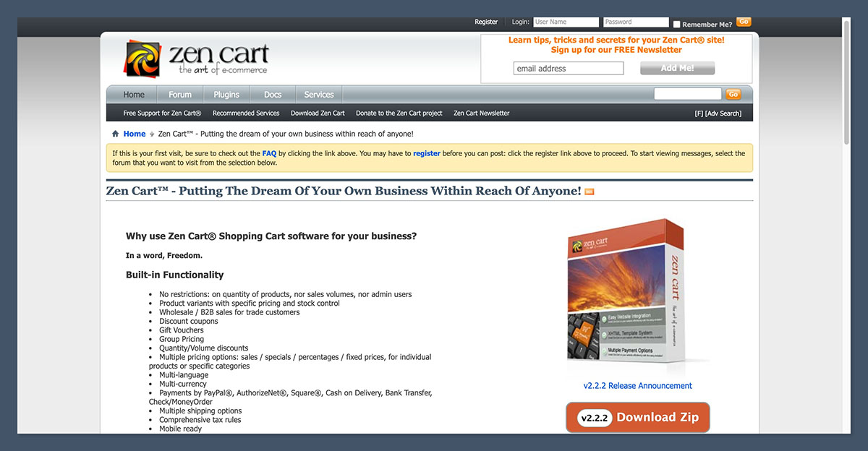Screen dimensions: 868x451
Task: Click the Register link in the top bar
Action: coord(486,22)
